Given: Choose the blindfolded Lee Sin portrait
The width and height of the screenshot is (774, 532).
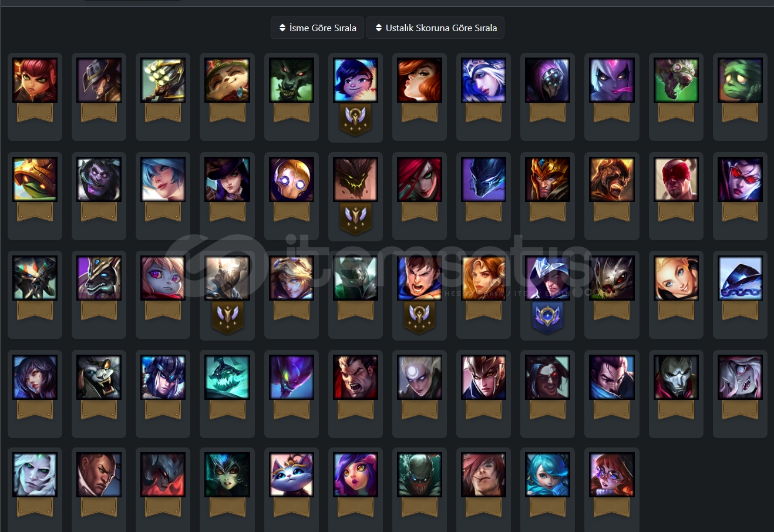Looking at the screenshot, I should point(676,180).
